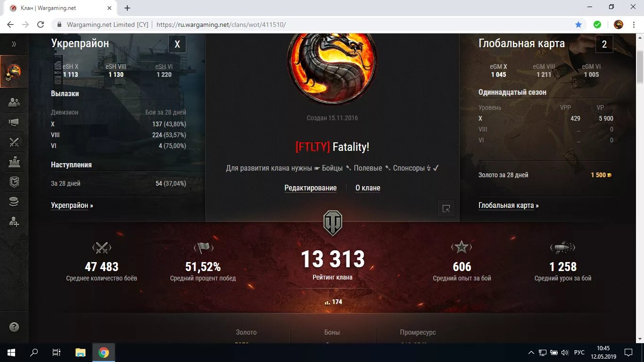Click the Stronghold level X badge
644x362 pixels.
pyautogui.click(x=177, y=44)
